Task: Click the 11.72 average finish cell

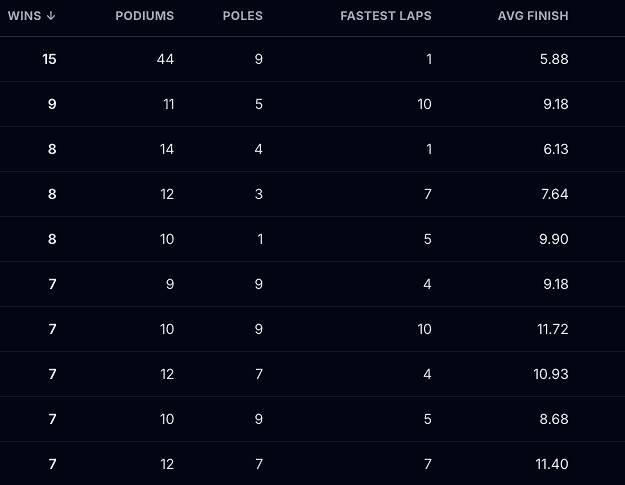Action: coord(552,329)
